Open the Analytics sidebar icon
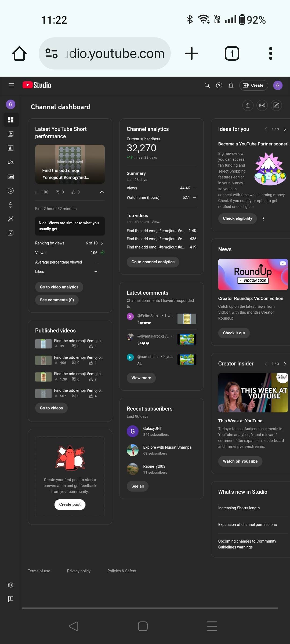The width and height of the screenshot is (290, 644). [x=11, y=148]
